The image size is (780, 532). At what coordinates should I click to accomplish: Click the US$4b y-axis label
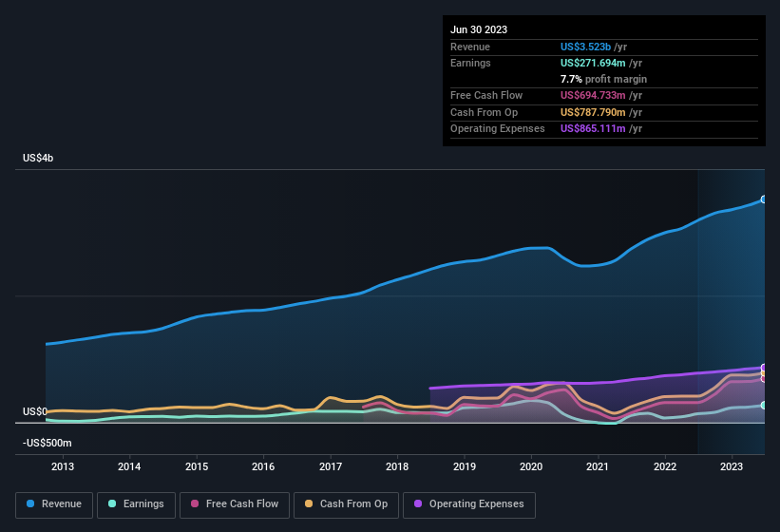tap(38, 158)
